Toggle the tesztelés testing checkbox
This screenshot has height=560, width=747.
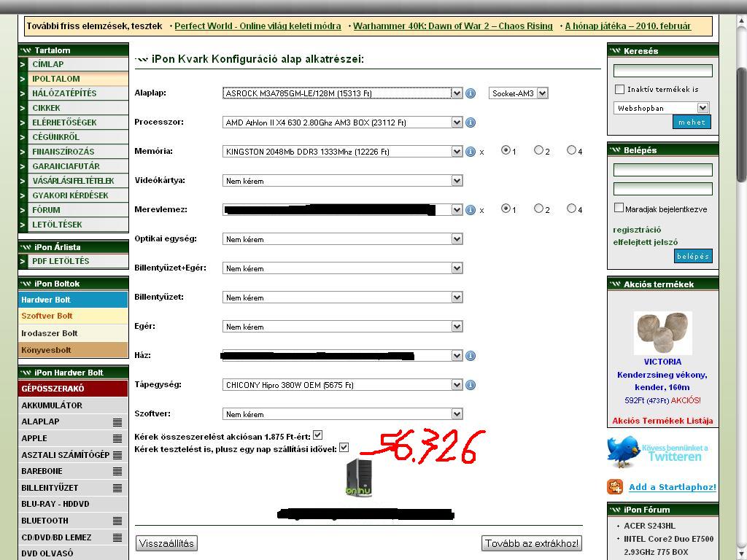click(344, 448)
